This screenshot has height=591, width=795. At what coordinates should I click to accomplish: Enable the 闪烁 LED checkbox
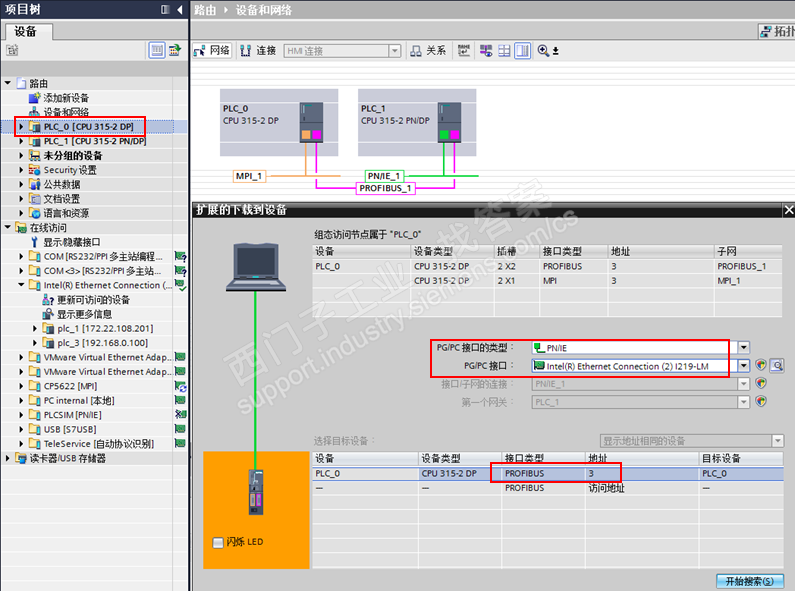[218, 542]
